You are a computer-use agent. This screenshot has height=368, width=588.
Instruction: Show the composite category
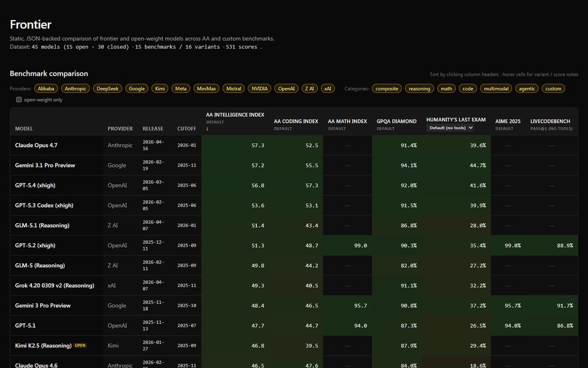pos(387,89)
